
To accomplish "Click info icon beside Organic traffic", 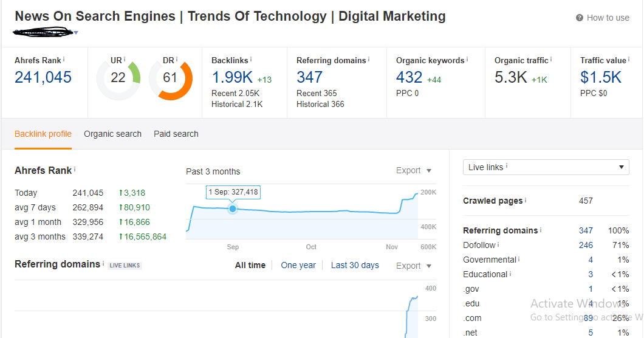I will [552, 60].
